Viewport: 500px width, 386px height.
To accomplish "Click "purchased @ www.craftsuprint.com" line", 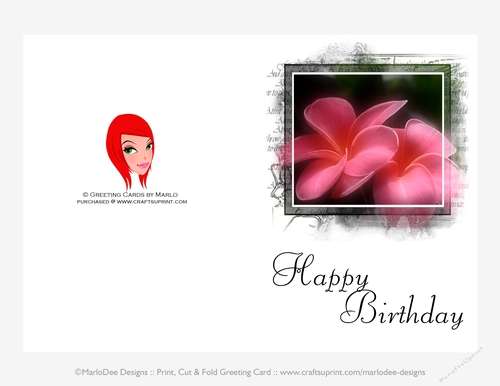I will tap(132, 202).
